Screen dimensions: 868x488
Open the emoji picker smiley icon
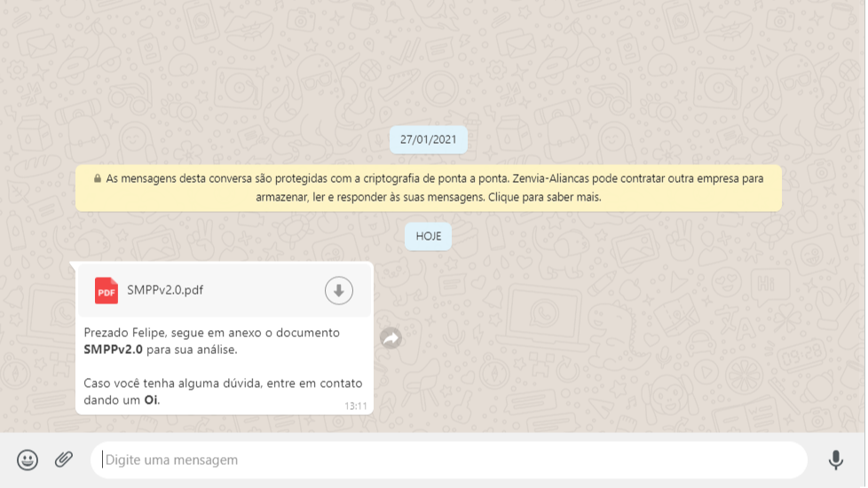(28, 460)
